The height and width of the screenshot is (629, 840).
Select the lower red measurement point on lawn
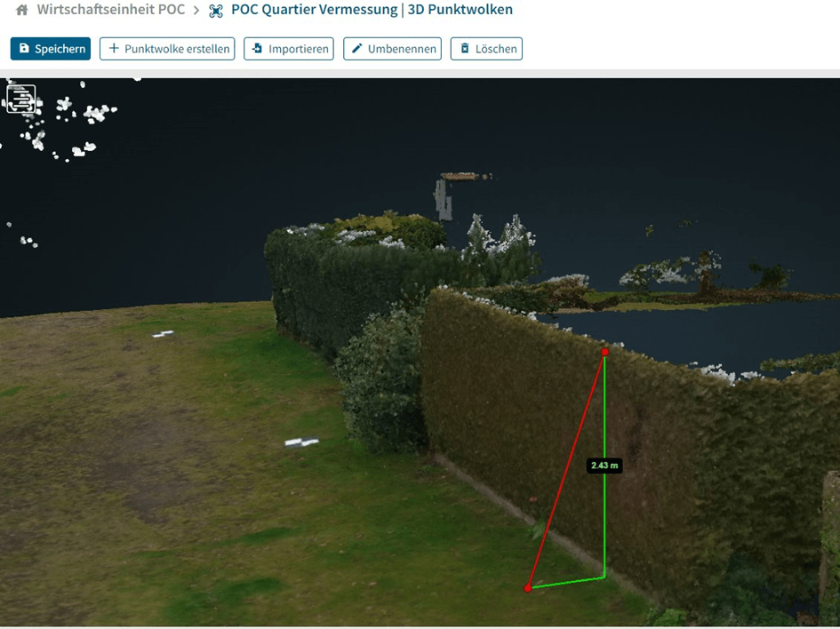[x=528, y=588]
